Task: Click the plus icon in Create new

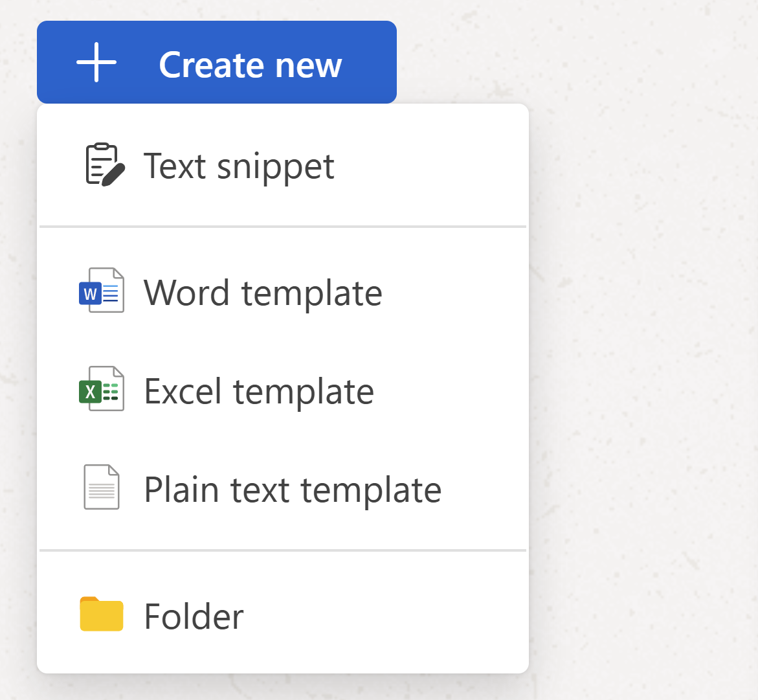Action: (x=96, y=62)
